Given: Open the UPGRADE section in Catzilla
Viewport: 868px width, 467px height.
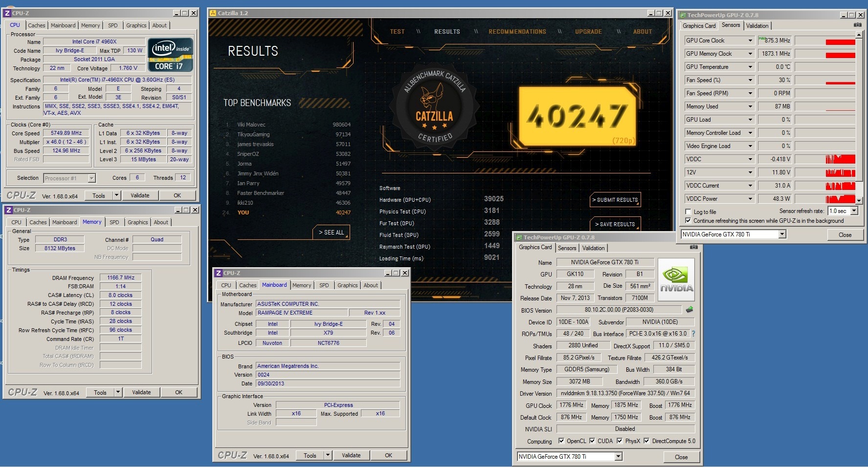Looking at the screenshot, I should point(588,32).
